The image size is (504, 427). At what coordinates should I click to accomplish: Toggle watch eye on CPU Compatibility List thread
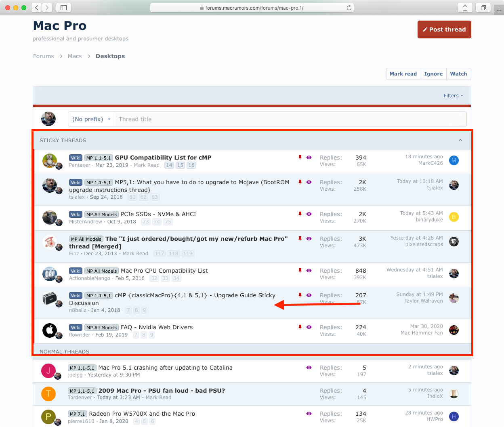309,271
